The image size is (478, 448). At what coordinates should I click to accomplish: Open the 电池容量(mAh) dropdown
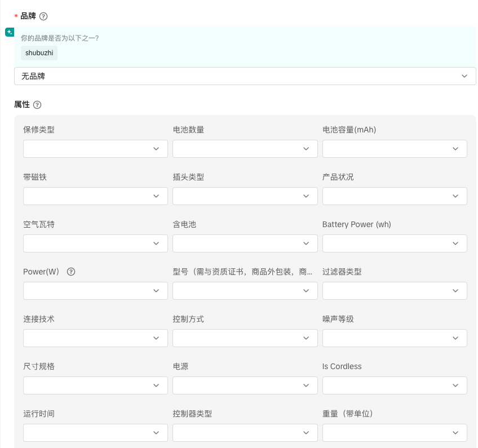point(394,149)
